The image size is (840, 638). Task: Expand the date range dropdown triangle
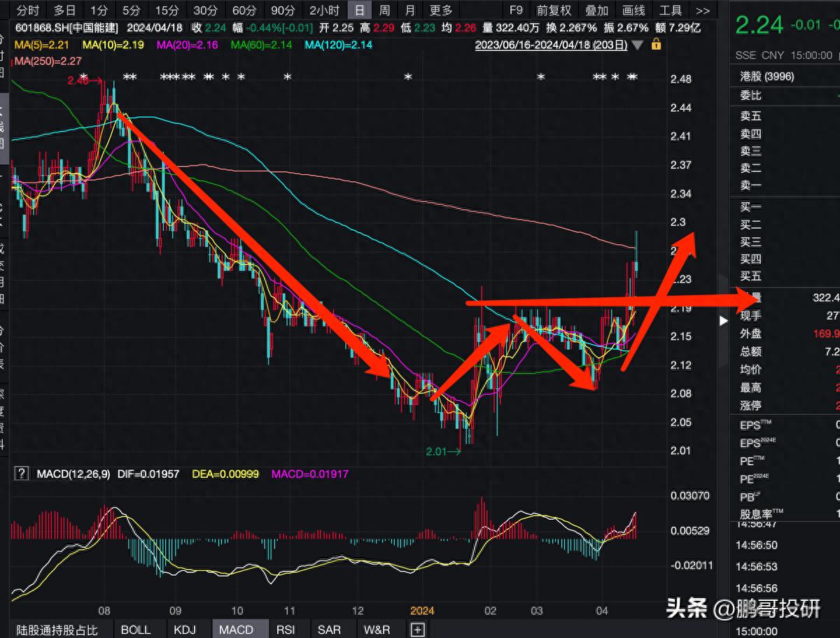pos(637,45)
